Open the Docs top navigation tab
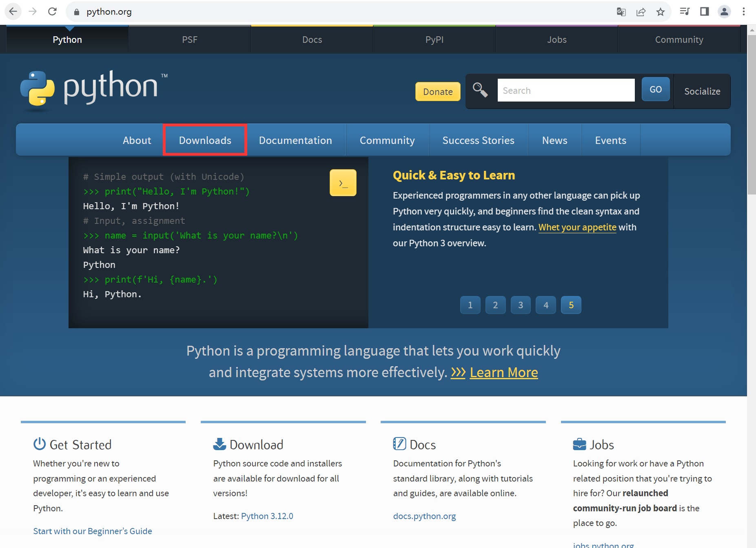The image size is (756, 548). tap(312, 40)
